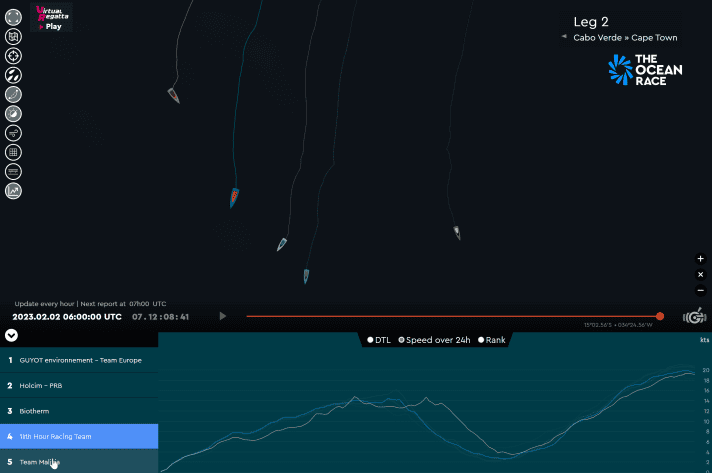The image size is (712, 473).
Task: Select GUYOT environnement - Team Europe row
Action: tap(79, 360)
